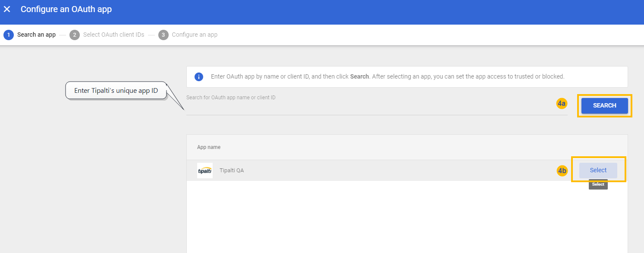
Task: Click step 2 Select OAuth client IDs circle
Action: pyautogui.click(x=74, y=35)
